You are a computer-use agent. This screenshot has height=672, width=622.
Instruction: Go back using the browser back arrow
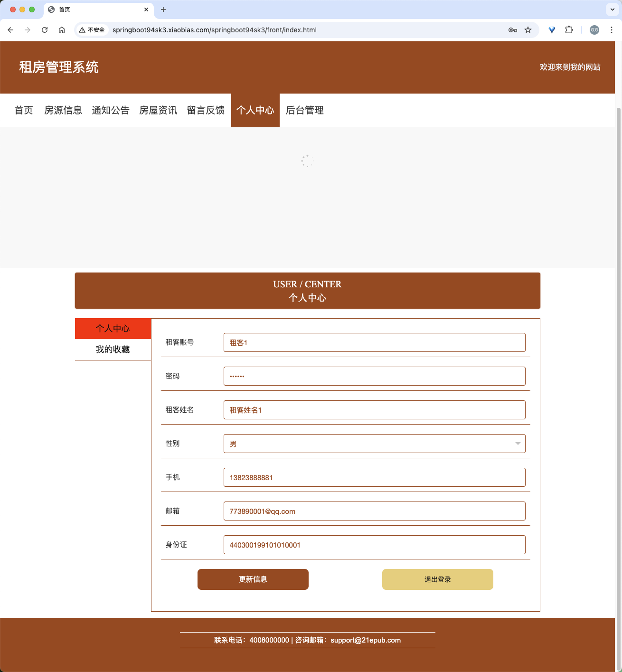pyautogui.click(x=10, y=30)
